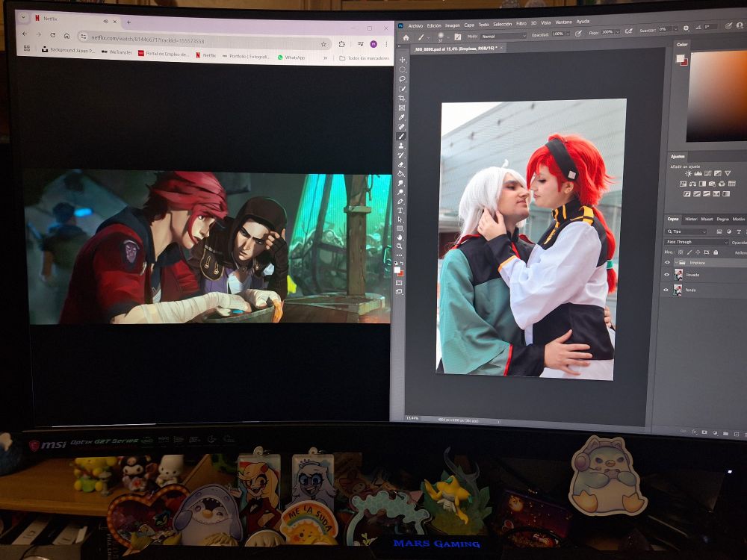
Task: Switch to the Muest panel tab
Action: coord(707,219)
